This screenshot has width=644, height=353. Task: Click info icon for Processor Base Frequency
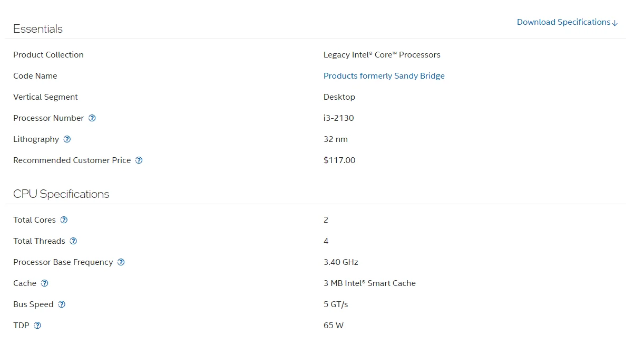[121, 262]
